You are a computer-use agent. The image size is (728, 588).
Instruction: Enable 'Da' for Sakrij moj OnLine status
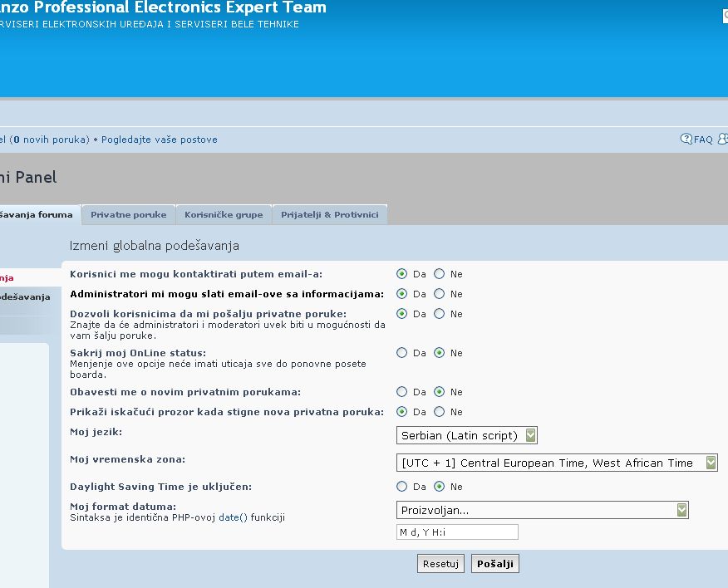click(x=402, y=353)
